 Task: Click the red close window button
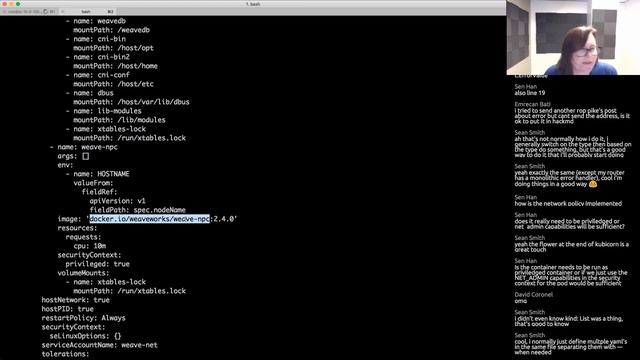coord(5,4)
